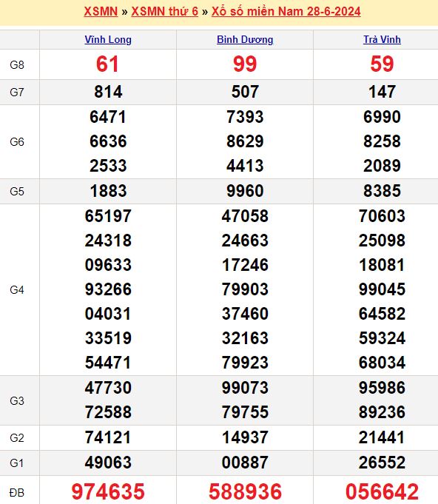Viewport: 438px width, 504px height.
Task: Click Vĩnh Long G1 number 49063
Action: (x=108, y=463)
